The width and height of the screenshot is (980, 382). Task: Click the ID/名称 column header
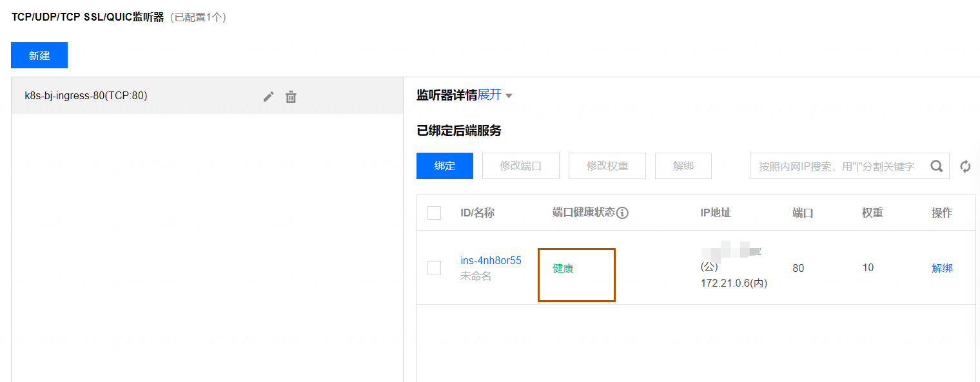click(x=478, y=213)
